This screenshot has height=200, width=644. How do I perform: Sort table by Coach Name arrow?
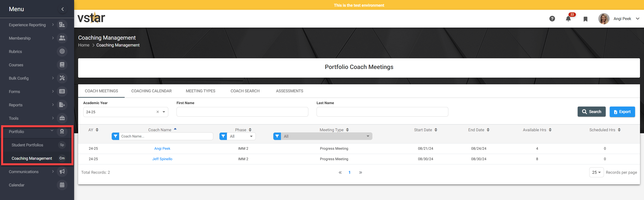(175, 129)
